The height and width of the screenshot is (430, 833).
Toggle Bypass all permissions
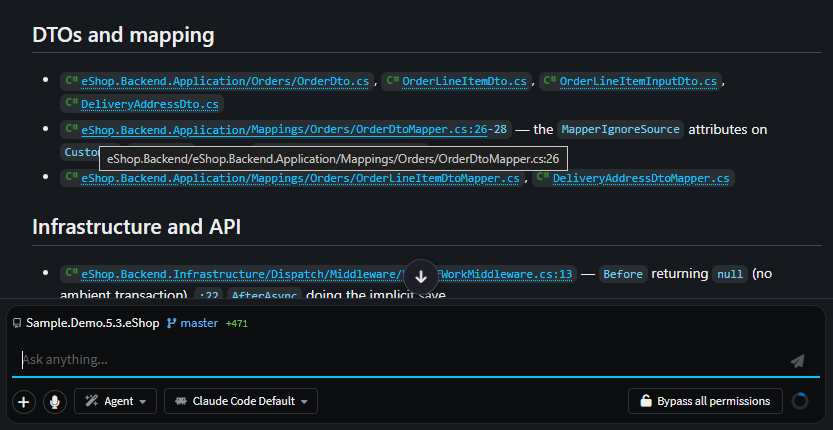705,401
